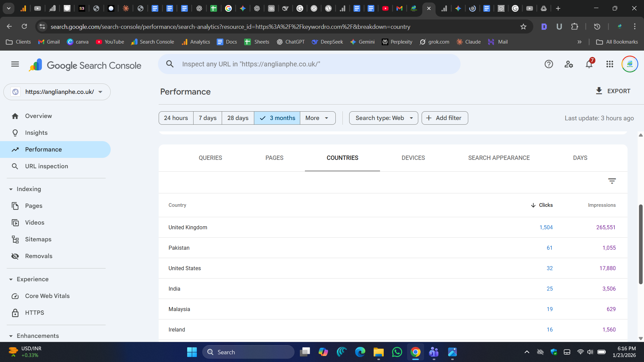Click the manage users settings icon
This screenshot has width=644, height=362.
[x=569, y=64]
